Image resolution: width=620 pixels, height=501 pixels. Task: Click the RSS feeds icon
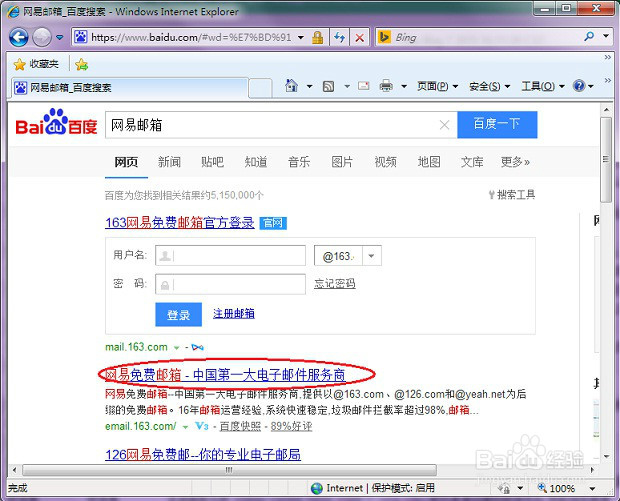tap(329, 86)
